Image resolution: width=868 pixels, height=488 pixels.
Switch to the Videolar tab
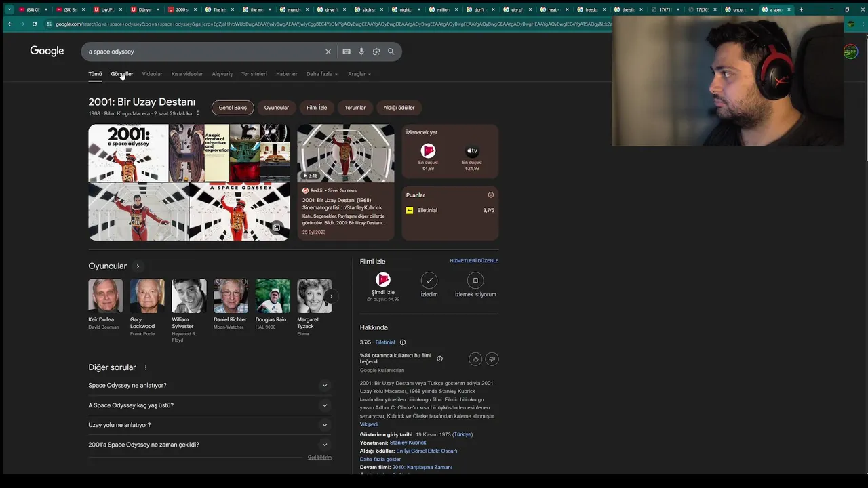pyautogui.click(x=152, y=74)
